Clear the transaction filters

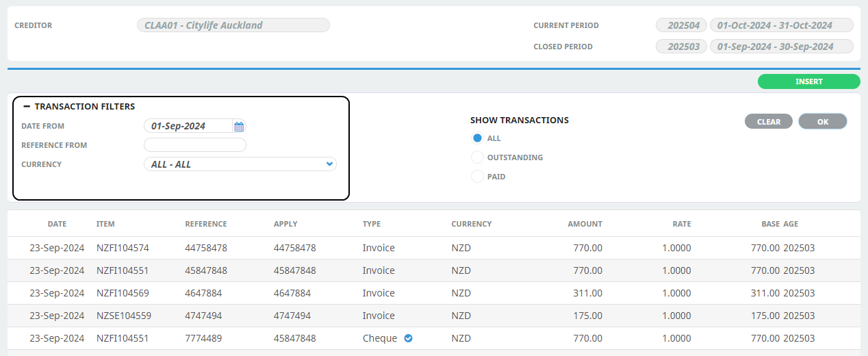[x=768, y=122]
